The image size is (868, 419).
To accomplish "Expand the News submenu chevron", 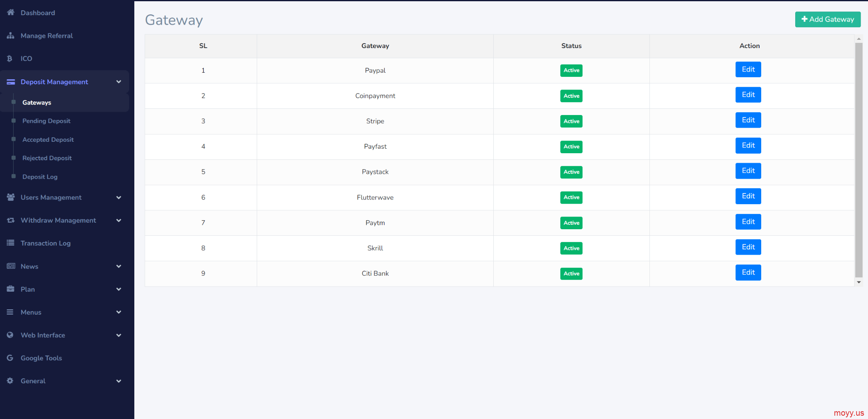I will coord(119,266).
